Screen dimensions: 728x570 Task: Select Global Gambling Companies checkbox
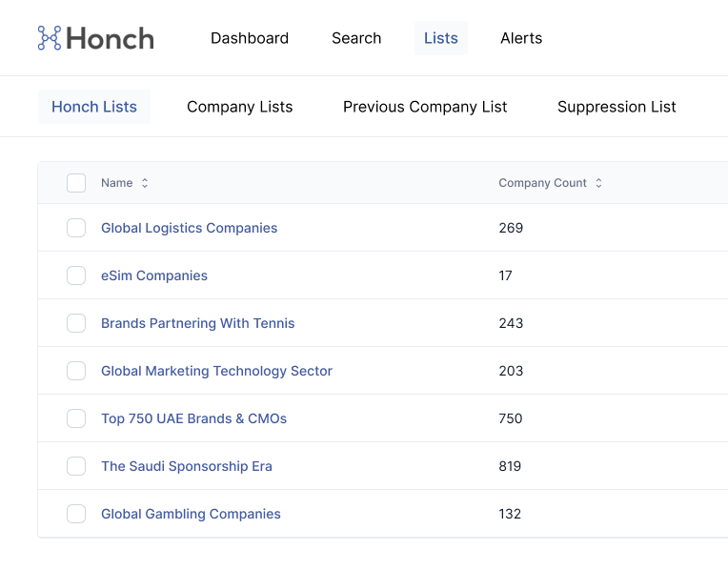point(76,514)
